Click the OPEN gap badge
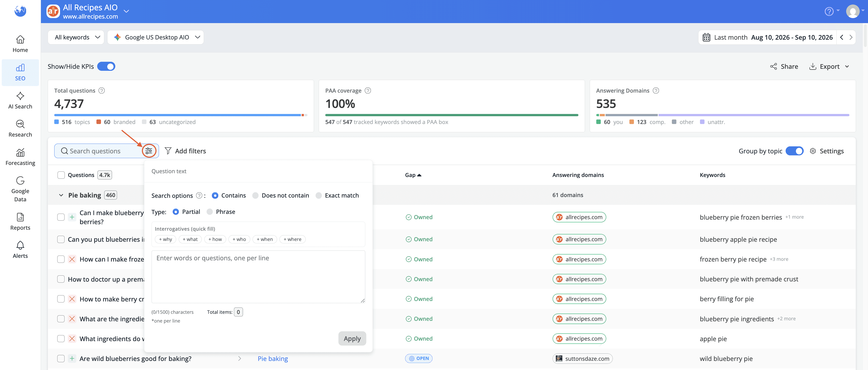The width and height of the screenshot is (868, 370). point(418,358)
